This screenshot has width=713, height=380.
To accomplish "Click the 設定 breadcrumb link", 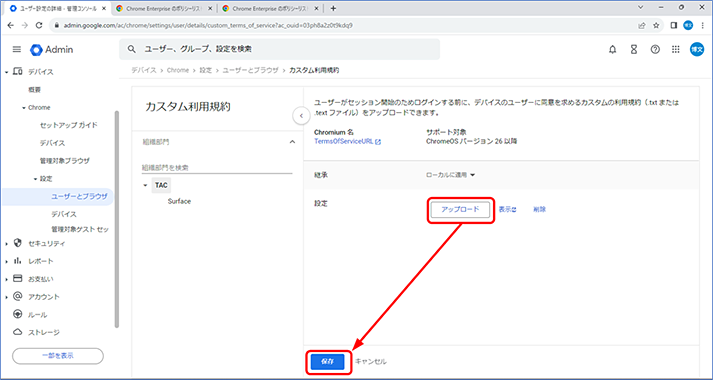I will pyautogui.click(x=206, y=70).
